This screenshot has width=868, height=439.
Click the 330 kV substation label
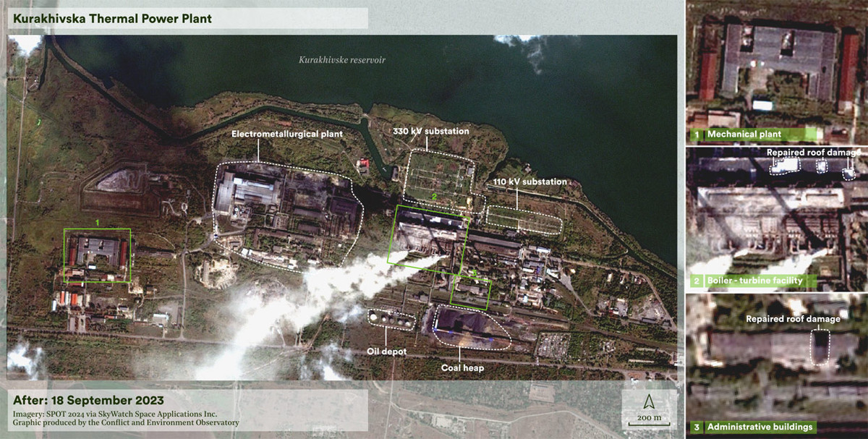(431, 132)
